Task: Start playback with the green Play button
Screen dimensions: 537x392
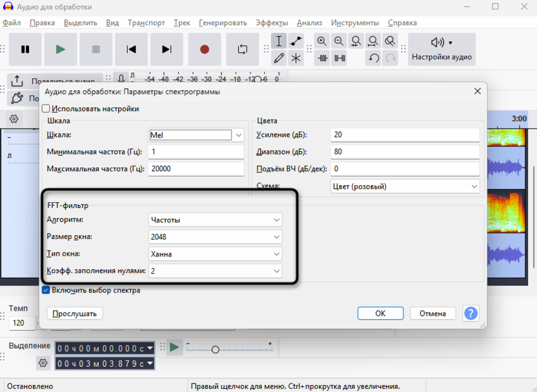Action: pyautogui.click(x=61, y=49)
